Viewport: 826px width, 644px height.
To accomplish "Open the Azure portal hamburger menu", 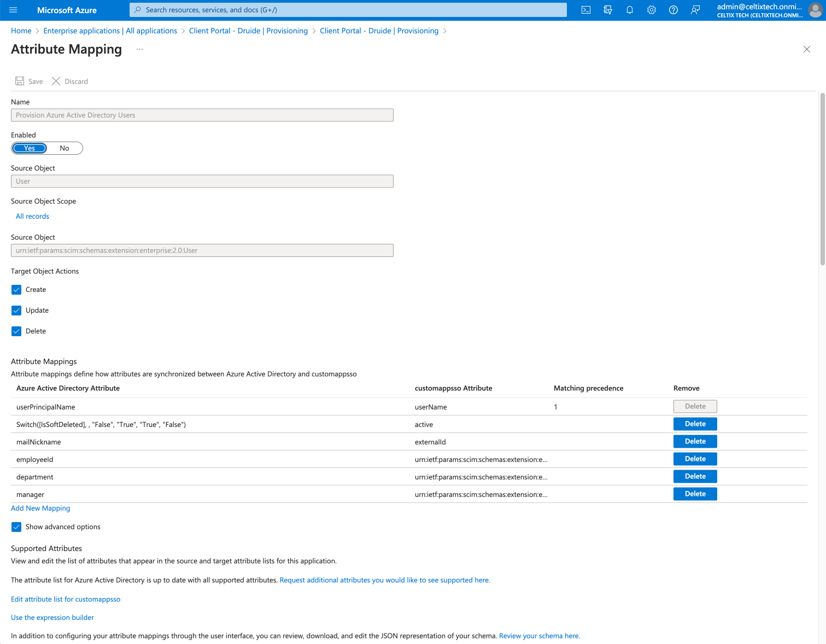I will 14,10.
